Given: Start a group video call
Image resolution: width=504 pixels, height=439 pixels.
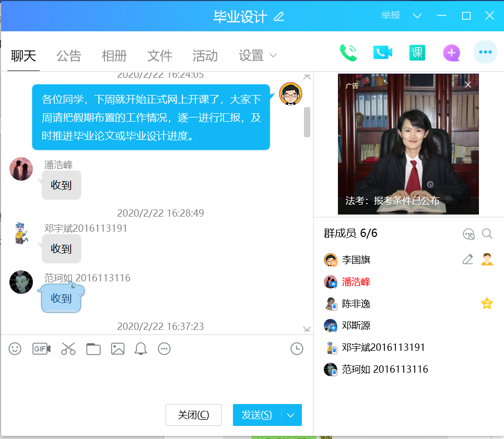Looking at the screenshot, I should pyautogui.click(x=382, y=53).
